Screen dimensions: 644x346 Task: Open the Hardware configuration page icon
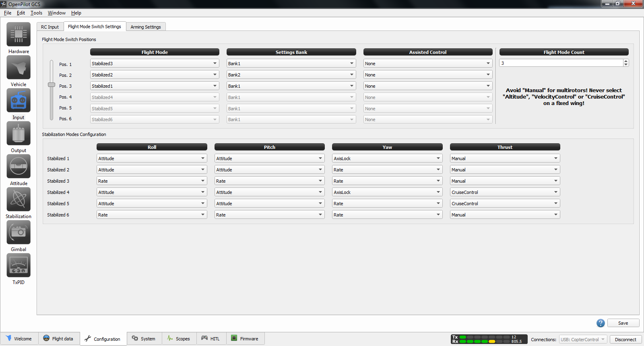19,35
